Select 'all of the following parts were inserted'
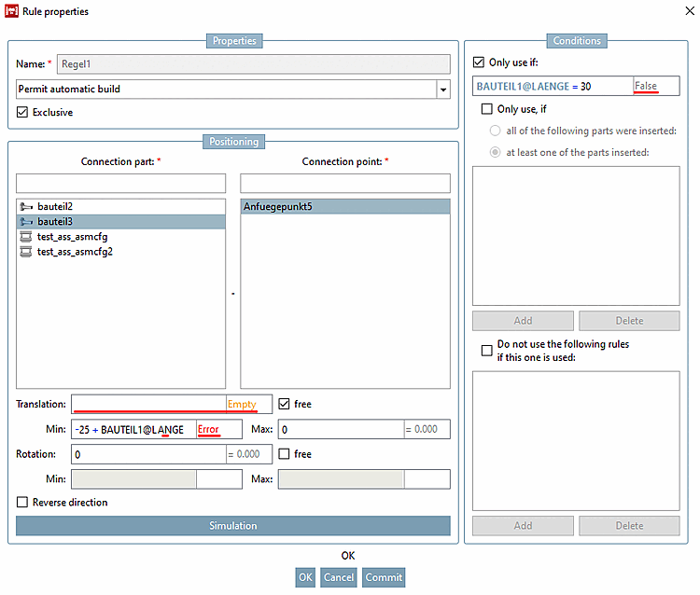Screen dimensions: 700x595 click(x=495, y=131)
